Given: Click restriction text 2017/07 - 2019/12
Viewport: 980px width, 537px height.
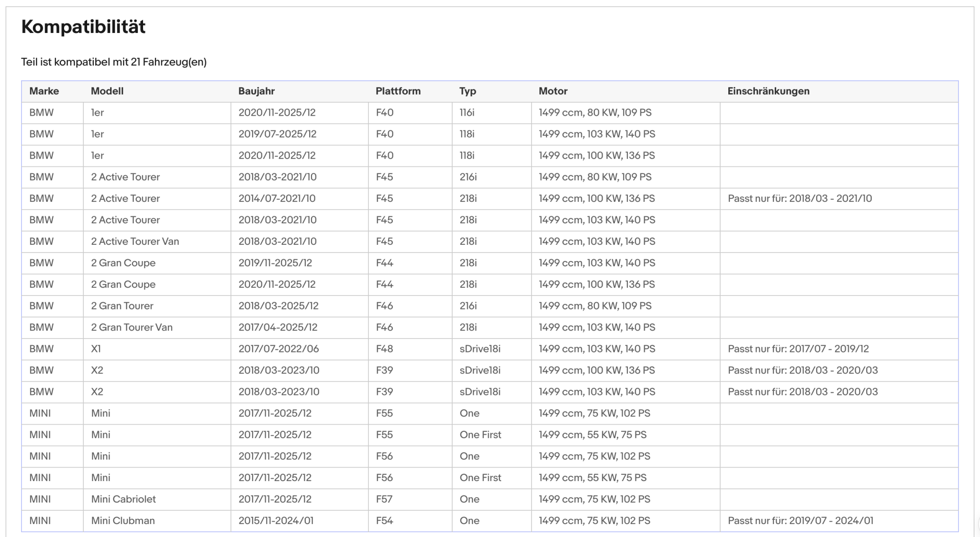Looking at the screenshot, I should 829,349.
